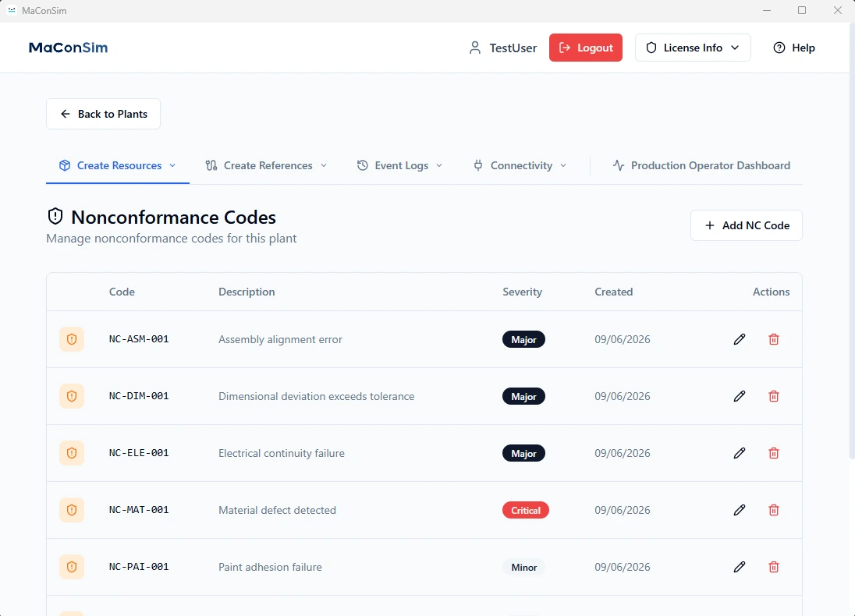This screenshot has height=616, width=855.
Task: Click the orange shield icon beside NC-ASM-001
Action: [72, 339]
